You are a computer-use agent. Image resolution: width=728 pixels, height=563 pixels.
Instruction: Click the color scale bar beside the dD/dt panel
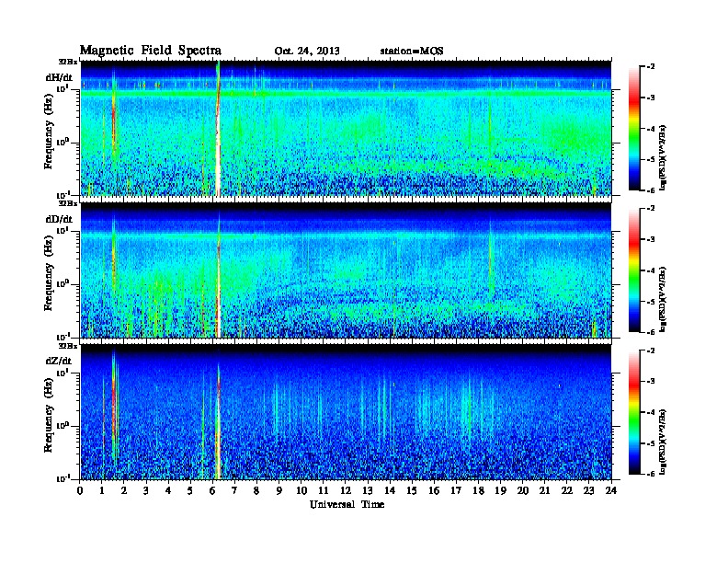(634, 270)
